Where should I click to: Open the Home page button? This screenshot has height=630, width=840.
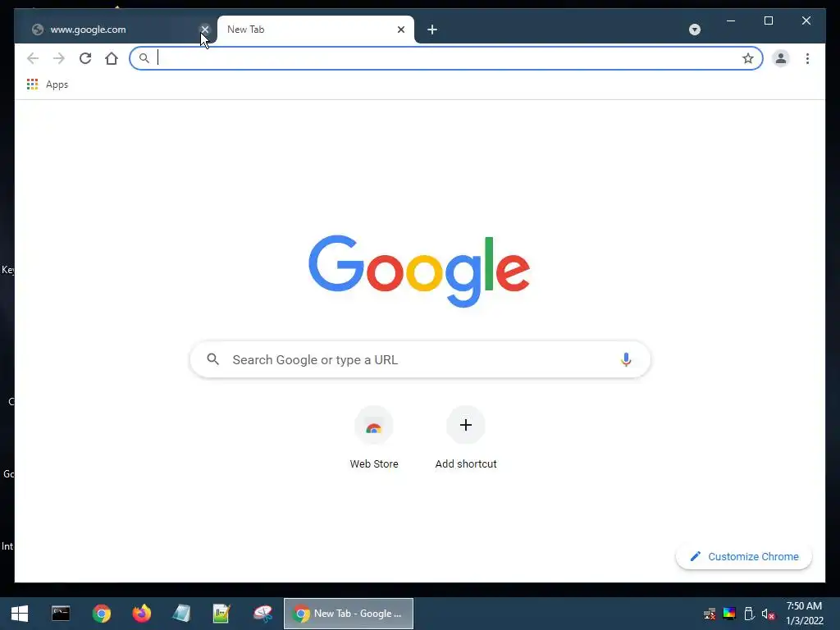pos(112,58)
